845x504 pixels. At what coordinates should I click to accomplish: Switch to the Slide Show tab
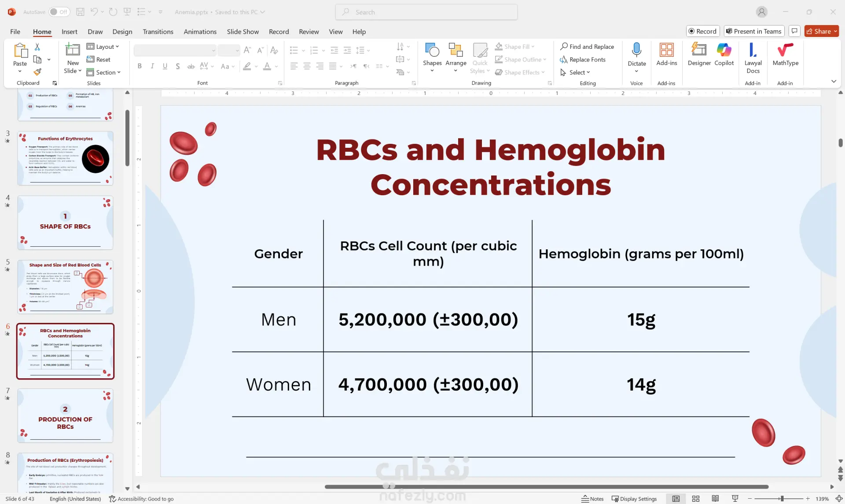[x=242, y=32]
